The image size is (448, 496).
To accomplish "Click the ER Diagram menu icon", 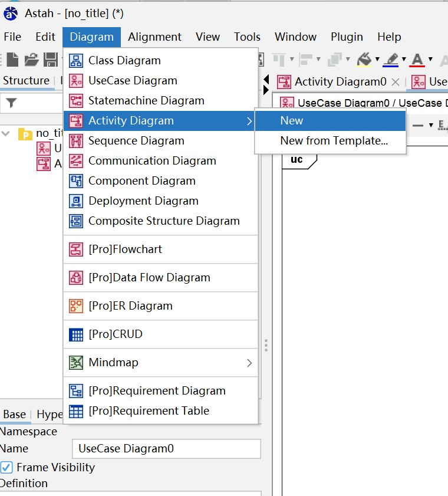I will coord(76,306).
